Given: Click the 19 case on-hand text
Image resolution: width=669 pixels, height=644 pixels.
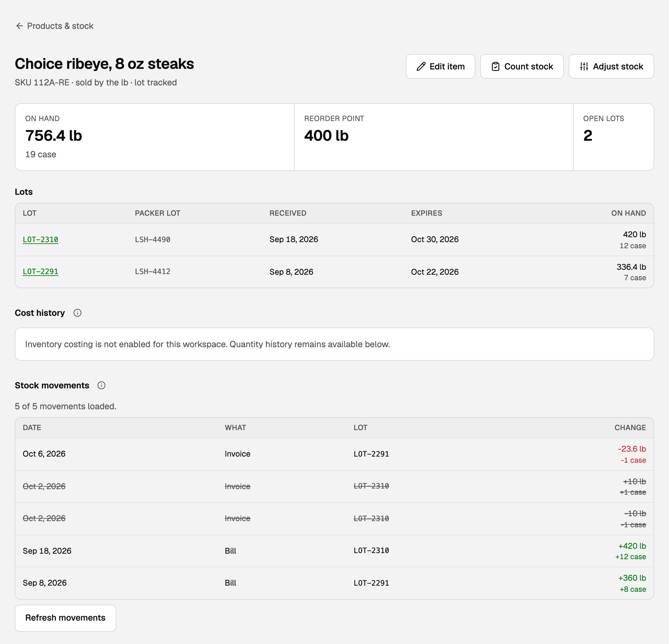Looking at the screenshot, I should [41, 155].
